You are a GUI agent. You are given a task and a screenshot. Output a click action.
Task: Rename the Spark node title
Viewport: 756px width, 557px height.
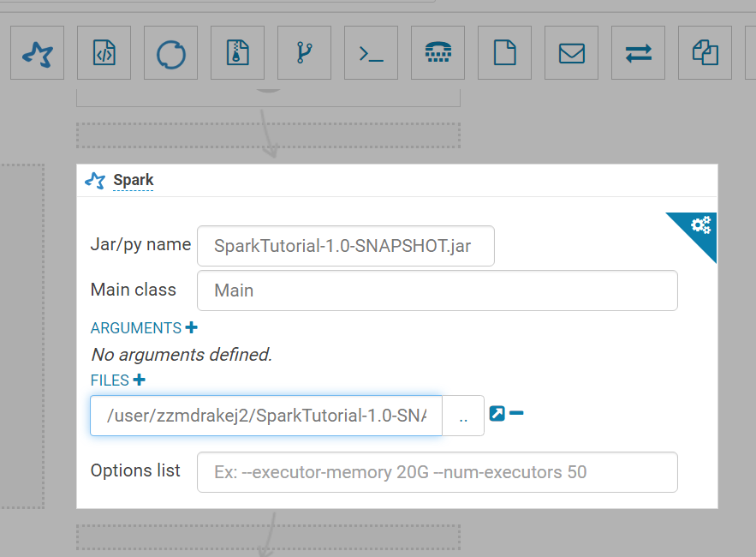(133, 180)
